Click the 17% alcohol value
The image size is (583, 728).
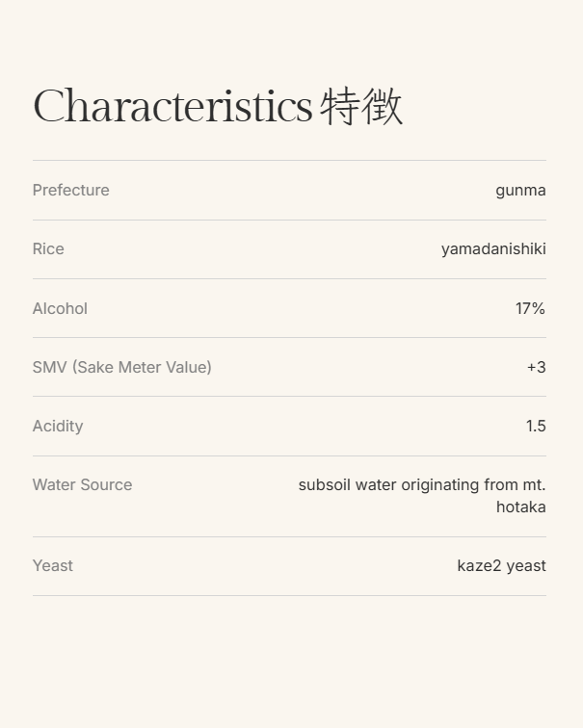point(530,308)
